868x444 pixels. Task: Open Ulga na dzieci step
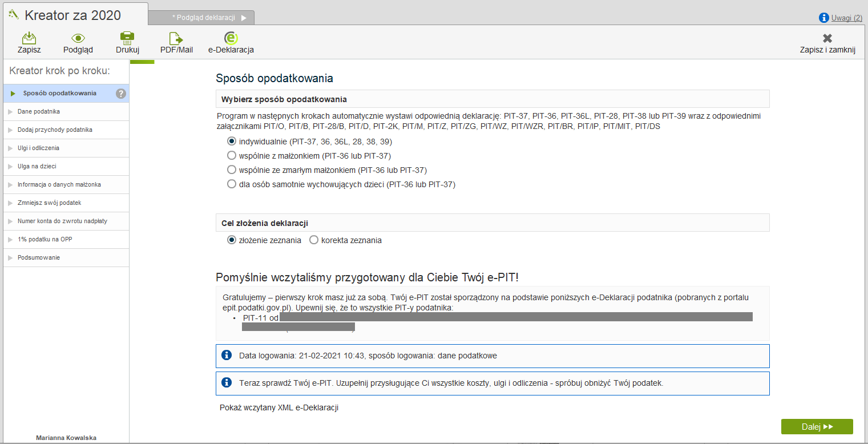[37, 167]
